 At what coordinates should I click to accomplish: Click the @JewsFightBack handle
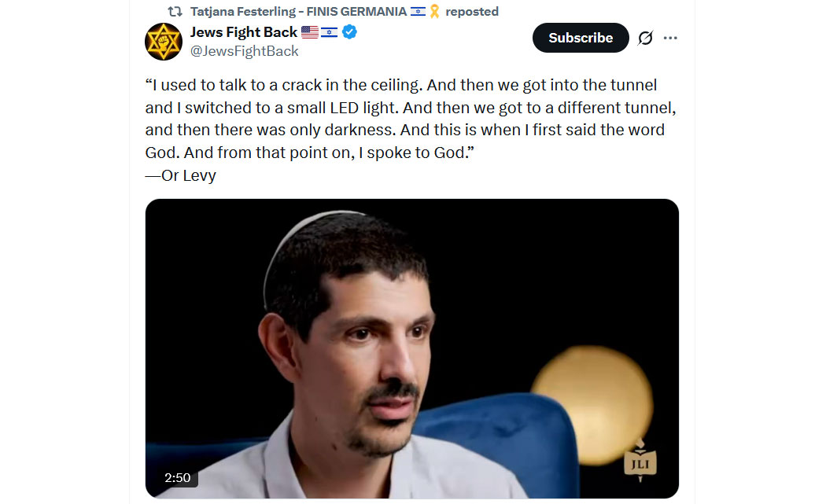coord(244,51)
